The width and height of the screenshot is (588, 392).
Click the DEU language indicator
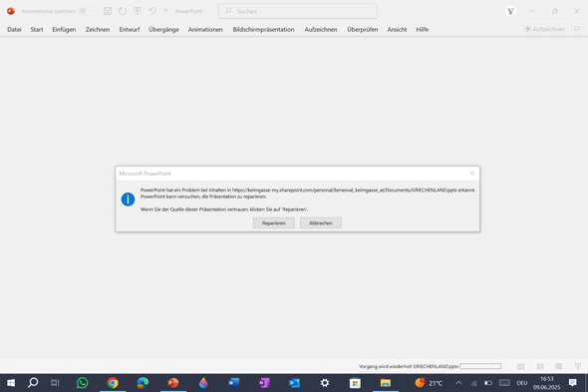(522, 383)
